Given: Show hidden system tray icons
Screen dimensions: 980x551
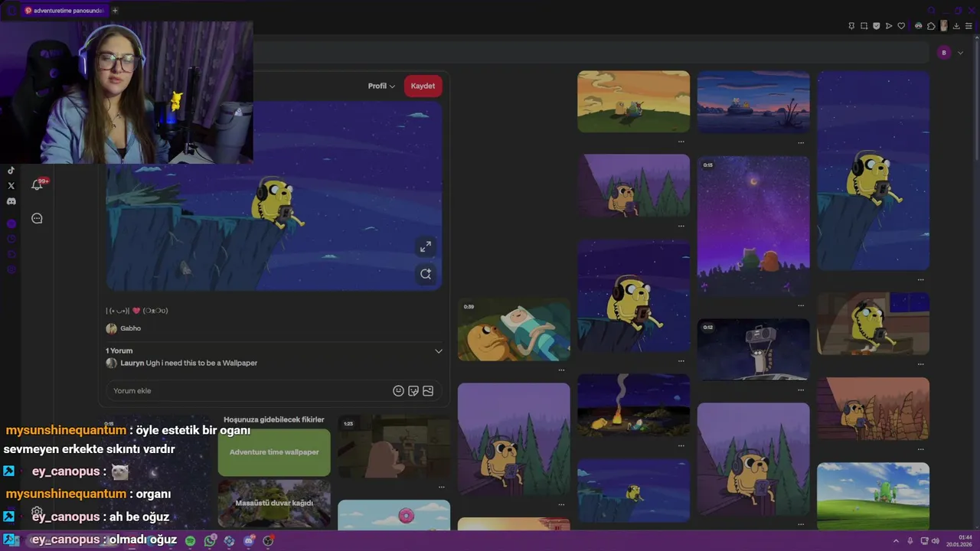Looking at the screenshot, I should (896, 541).
